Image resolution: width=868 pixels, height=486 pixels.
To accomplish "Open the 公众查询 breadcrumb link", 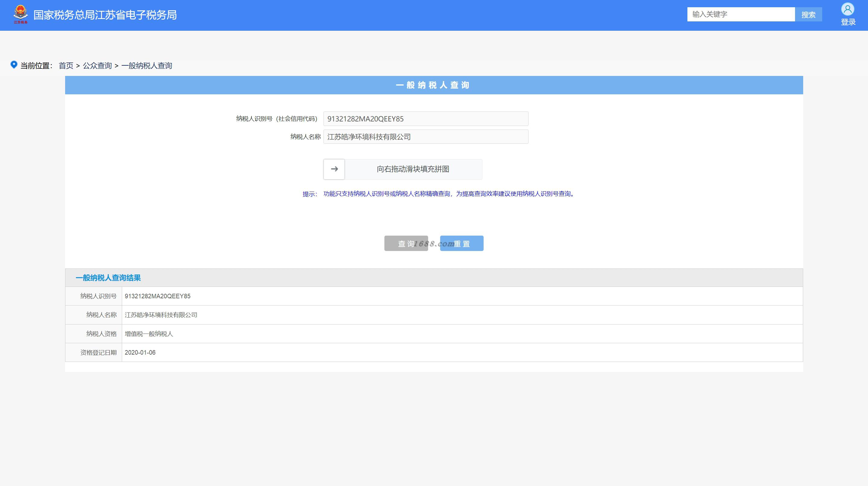I will pos(97,66).
